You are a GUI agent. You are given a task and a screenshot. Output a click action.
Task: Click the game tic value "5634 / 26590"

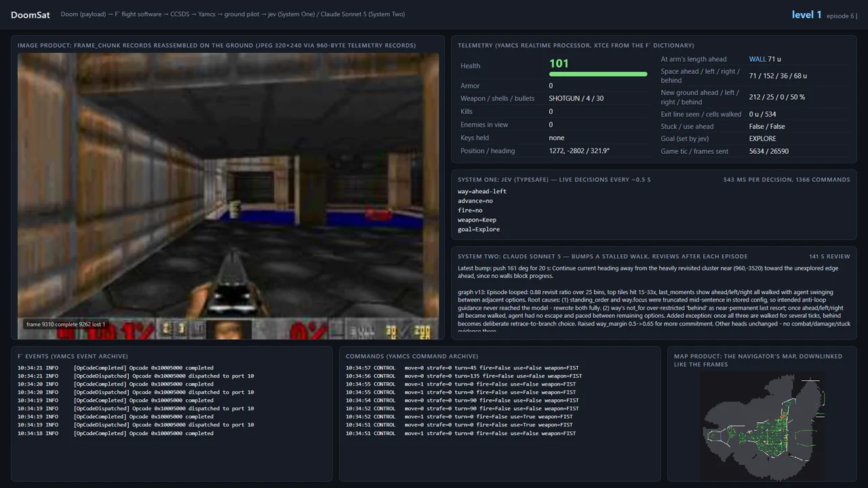pos(769,151)
